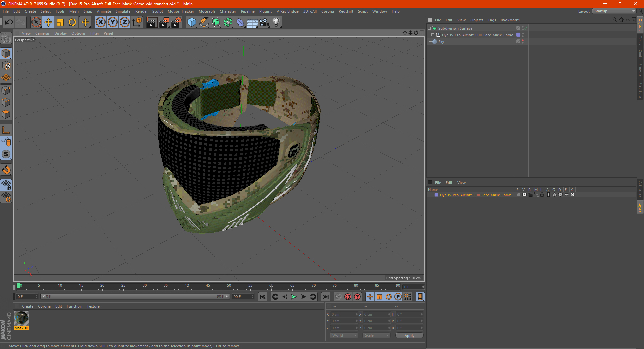Switch to Edges mode

(6, 102)
